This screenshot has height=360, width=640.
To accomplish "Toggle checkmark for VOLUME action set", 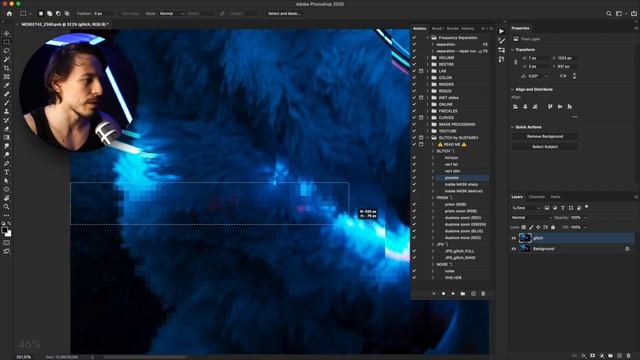I will [x=414, y=58].
